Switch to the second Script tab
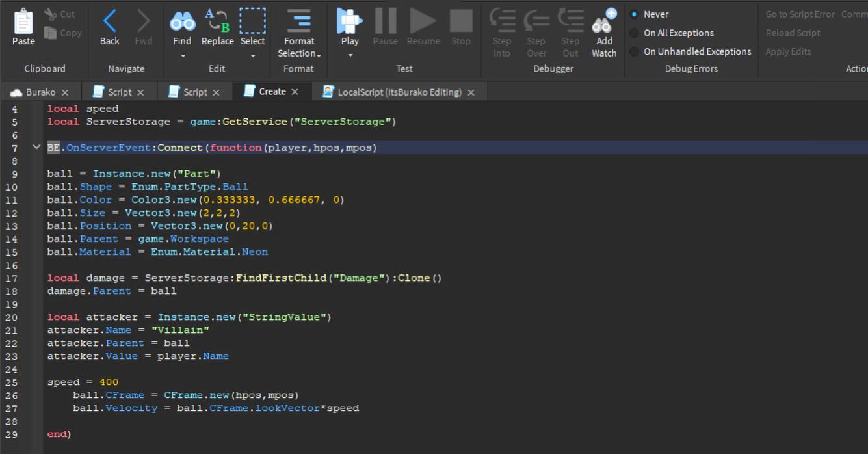The image size is (868, 454). tap(195, 92)
